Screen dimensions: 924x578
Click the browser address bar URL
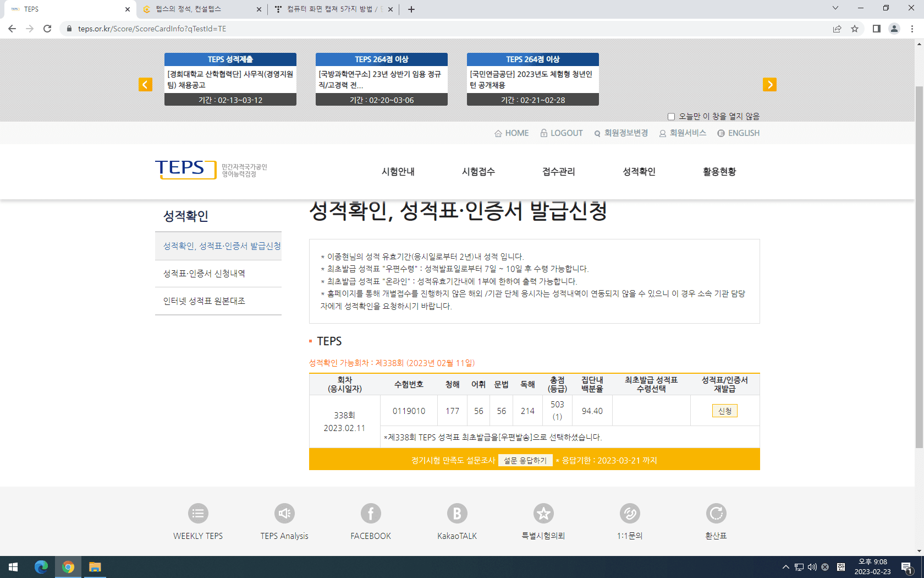[152, 29]
